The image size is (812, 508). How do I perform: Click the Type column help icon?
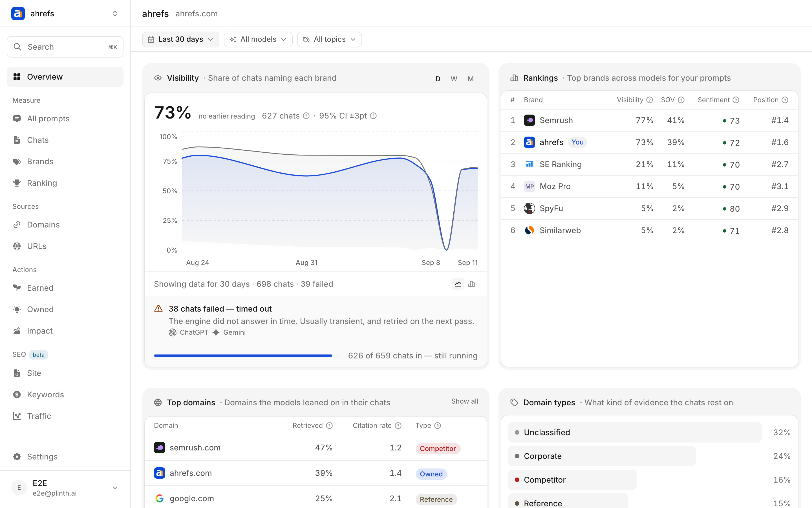point(438,426)
